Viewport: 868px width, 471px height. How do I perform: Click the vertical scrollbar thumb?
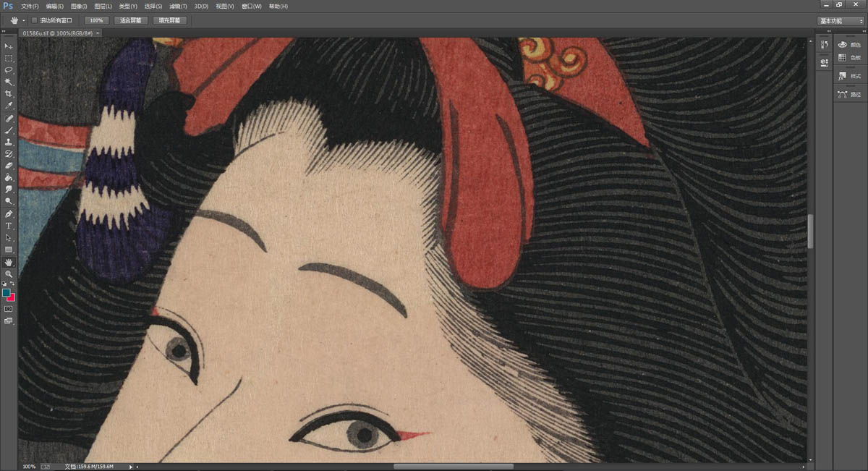pos(810,232)
